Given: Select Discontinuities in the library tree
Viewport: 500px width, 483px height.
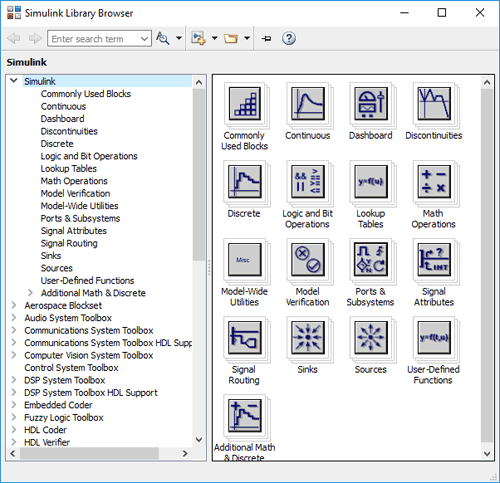Looking at the screenshot, I should pos(69,131).
